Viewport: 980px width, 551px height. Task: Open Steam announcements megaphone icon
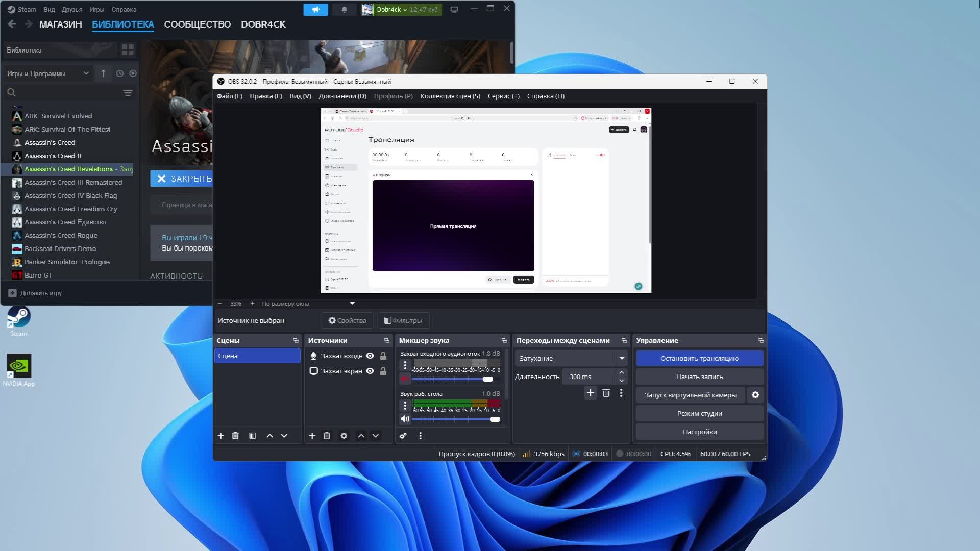(x=315, y=9)
